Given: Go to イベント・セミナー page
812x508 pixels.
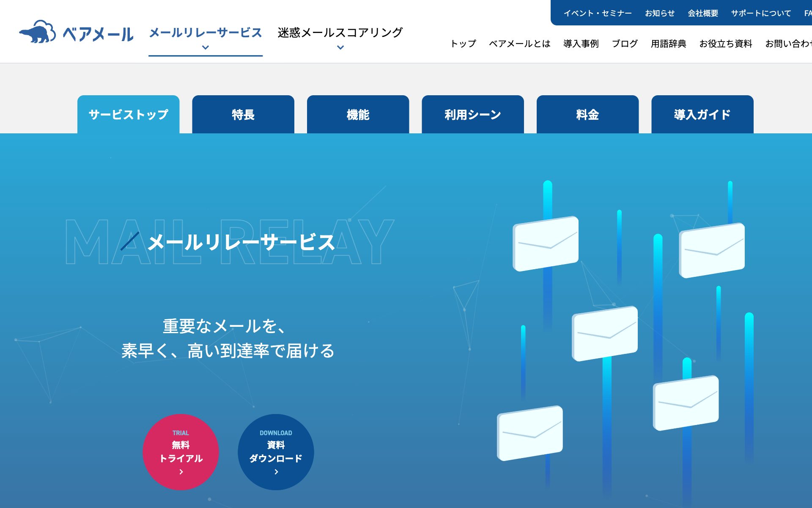Looking at the screenshot, I should (598, 13).
